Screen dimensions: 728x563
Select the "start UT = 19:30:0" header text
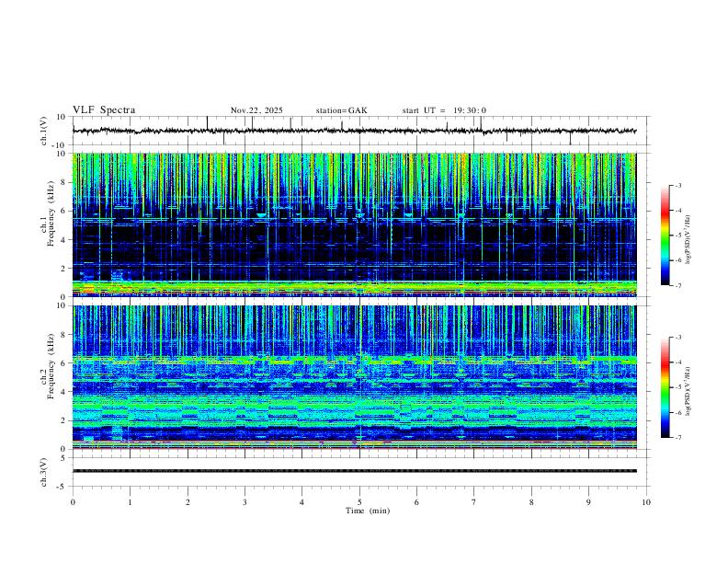pyautogui.click(x=444, y=110)
